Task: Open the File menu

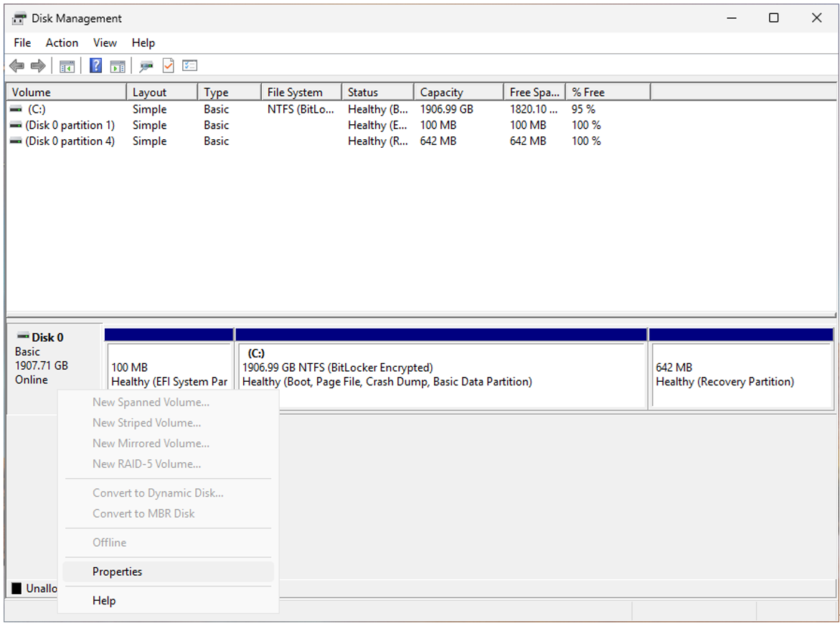Action: point(22,43)
